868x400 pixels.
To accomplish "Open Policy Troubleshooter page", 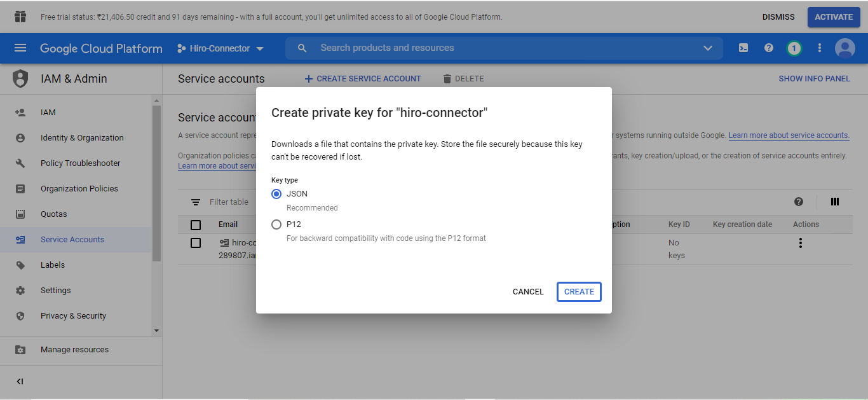I will [80, 163].
